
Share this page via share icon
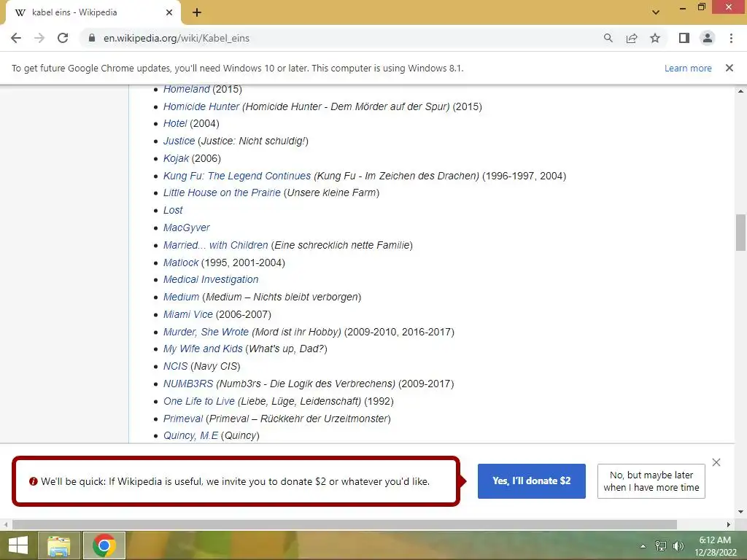(x=632, y=38)
